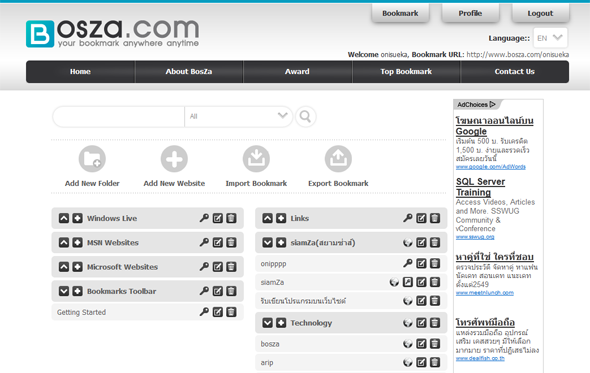This screenshot has height=373, width=590.
Task: Add a website inside Windows Live folder
Action: click(78, 218)
